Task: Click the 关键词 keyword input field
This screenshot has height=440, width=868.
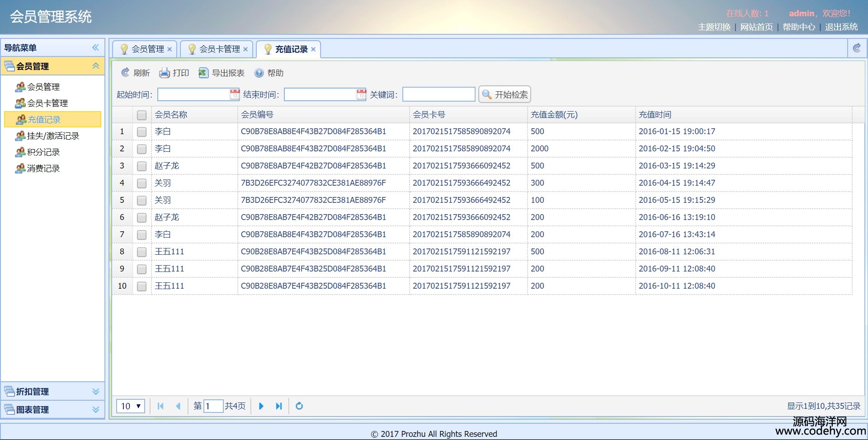Action: [x=439, y=94]
